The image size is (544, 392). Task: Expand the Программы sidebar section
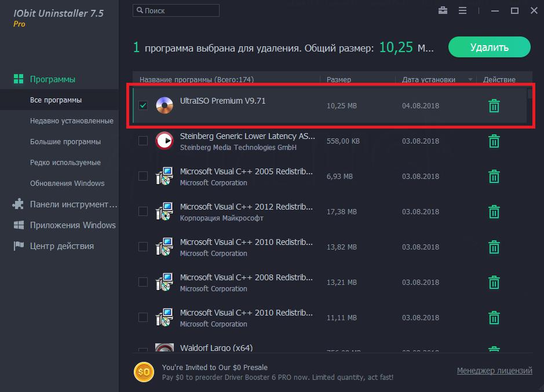52,79
